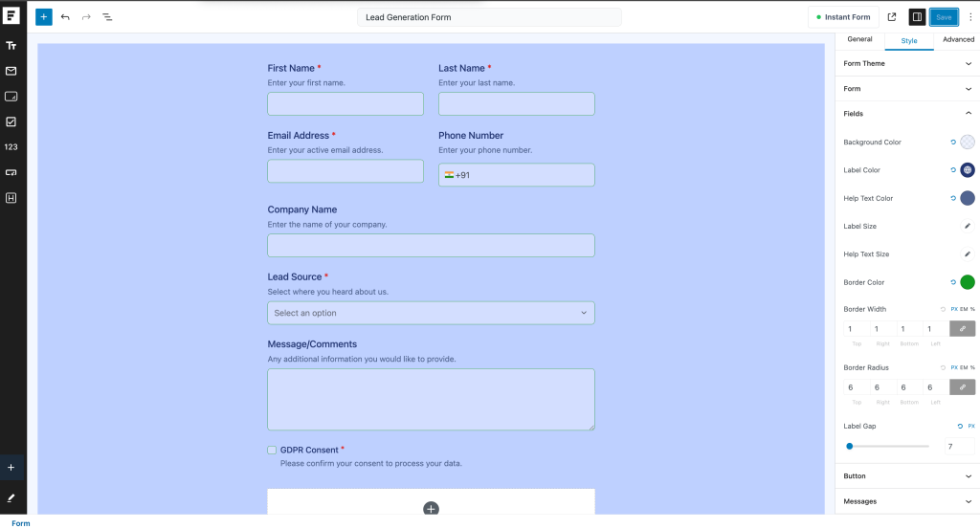Viewport: 980px width, 529px height.
Task: Add a textarea field from the sidebar
Action: coord(11,97)
